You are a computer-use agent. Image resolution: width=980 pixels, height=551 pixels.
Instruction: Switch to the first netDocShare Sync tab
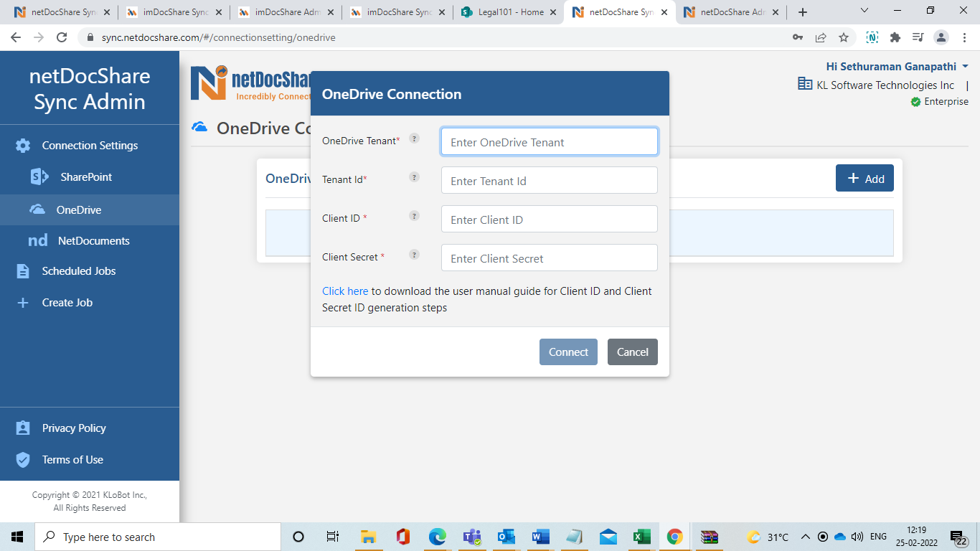[62, 12]
